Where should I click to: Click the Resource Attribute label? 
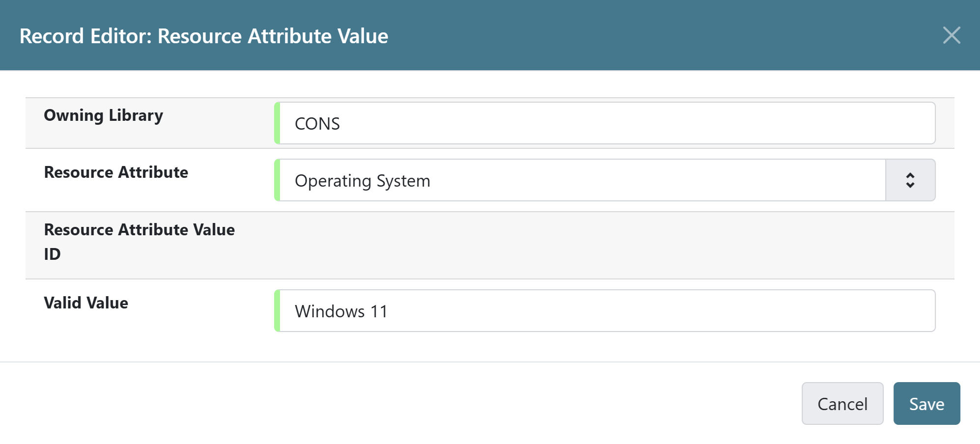[x=115, y=172]
